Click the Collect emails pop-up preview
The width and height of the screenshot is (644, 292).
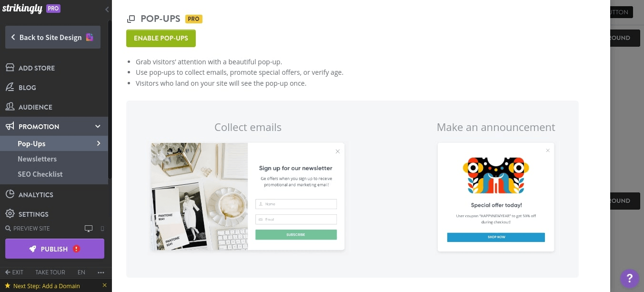click(248, 196)
